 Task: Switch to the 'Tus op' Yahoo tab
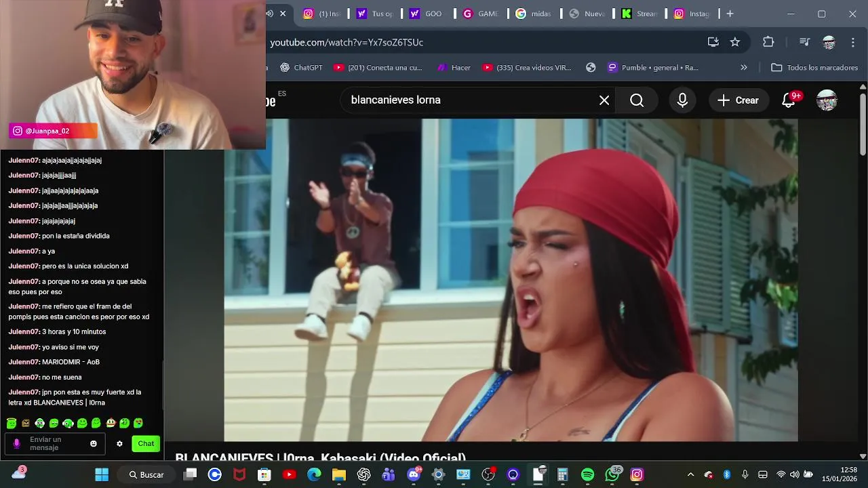pos(375,14)
